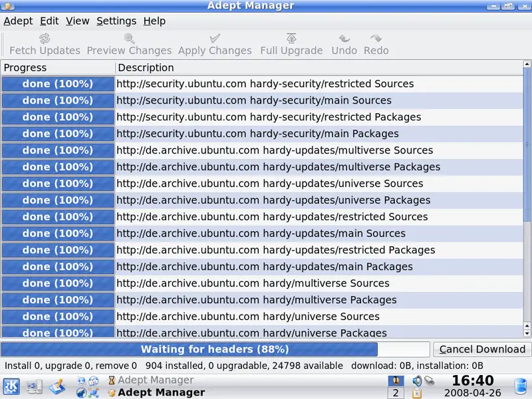Select the hardy-security/main Sources row
The image size is (532, 399).
(x=262, y=100)
